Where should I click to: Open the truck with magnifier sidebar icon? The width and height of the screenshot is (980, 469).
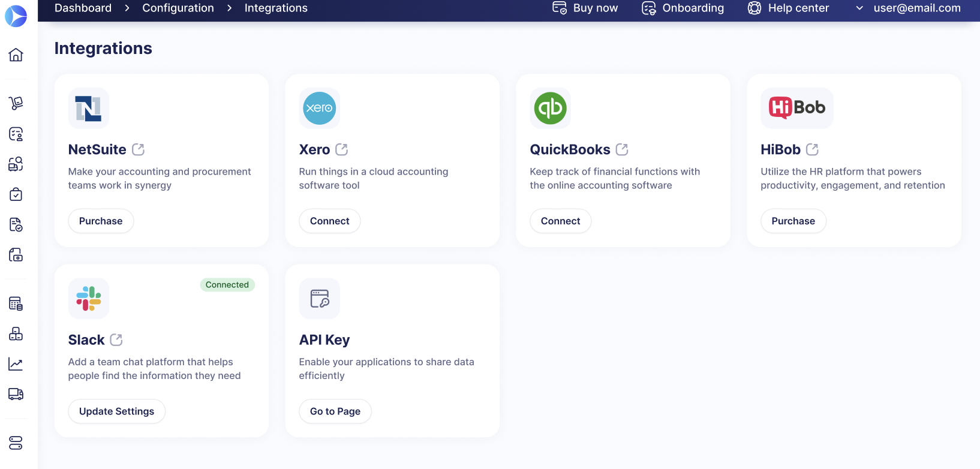(x=16, y=164)
